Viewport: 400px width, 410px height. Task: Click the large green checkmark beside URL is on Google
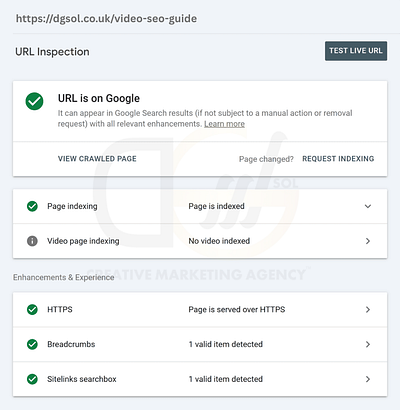pyautogui.click(x=34, y=101)
